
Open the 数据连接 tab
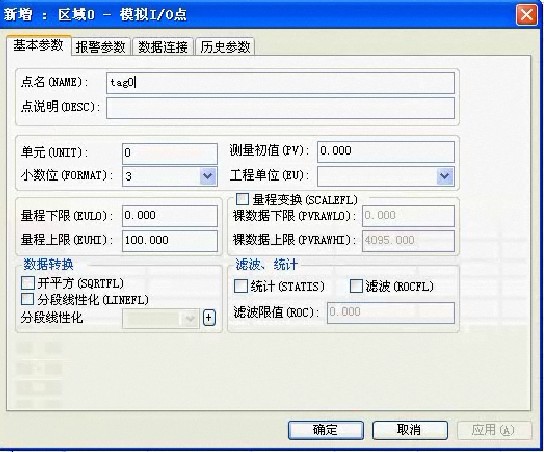pyautogui.click(x=163, y=46)
